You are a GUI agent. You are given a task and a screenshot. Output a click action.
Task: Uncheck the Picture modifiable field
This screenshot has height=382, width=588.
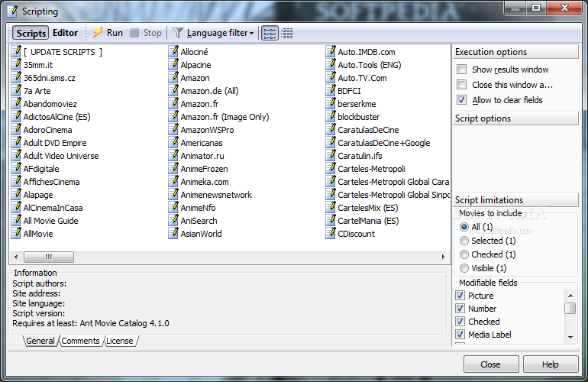tap(460, 296)
